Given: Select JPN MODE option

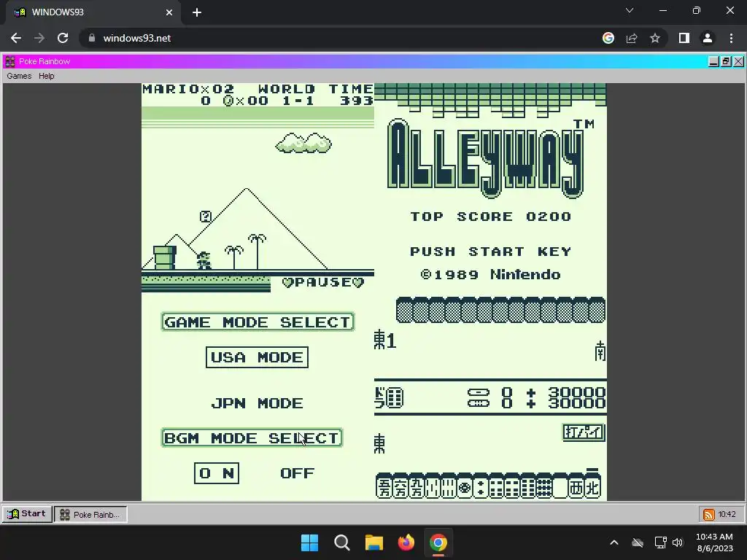Looking at the screenshot, I should click(x=257, y=403).
